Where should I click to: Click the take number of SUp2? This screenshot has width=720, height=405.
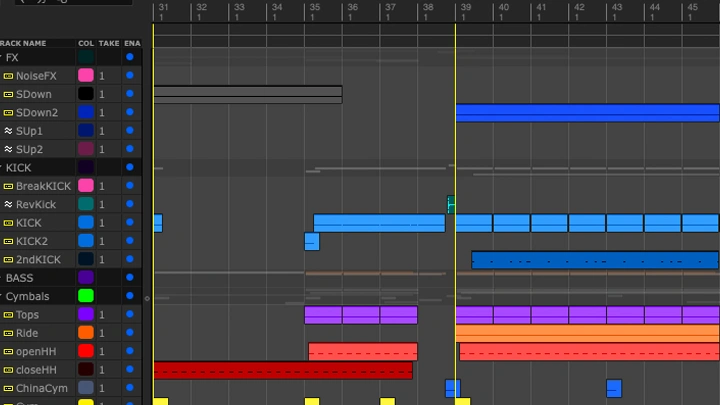(x=102, y=149)
